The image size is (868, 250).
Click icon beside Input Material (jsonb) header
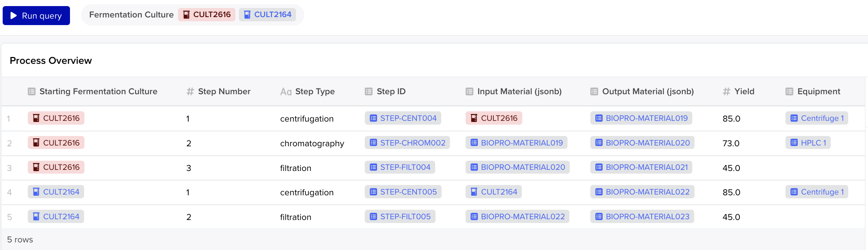469,92
